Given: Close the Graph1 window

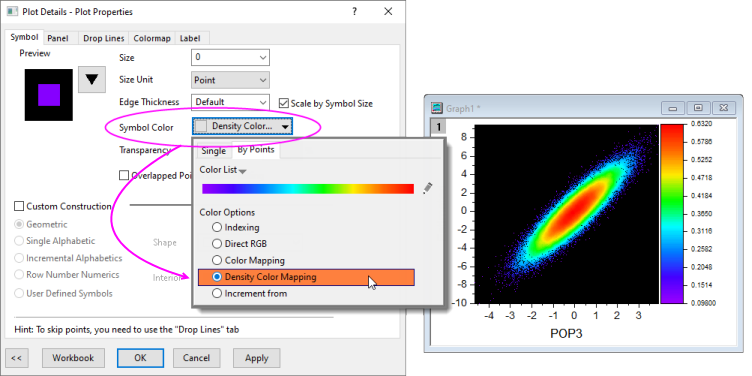Looking at the screenshot, I should [x=724, y=108].
